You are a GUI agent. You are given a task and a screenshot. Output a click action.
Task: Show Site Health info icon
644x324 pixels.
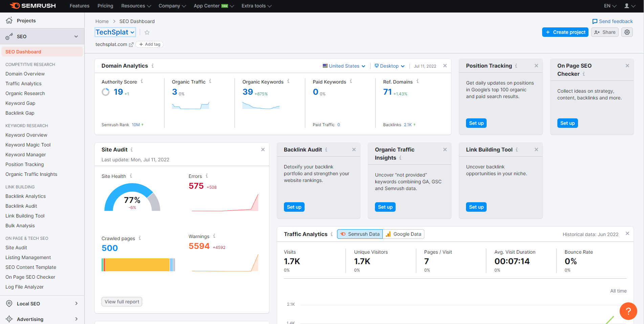click(x=131, y=176)
